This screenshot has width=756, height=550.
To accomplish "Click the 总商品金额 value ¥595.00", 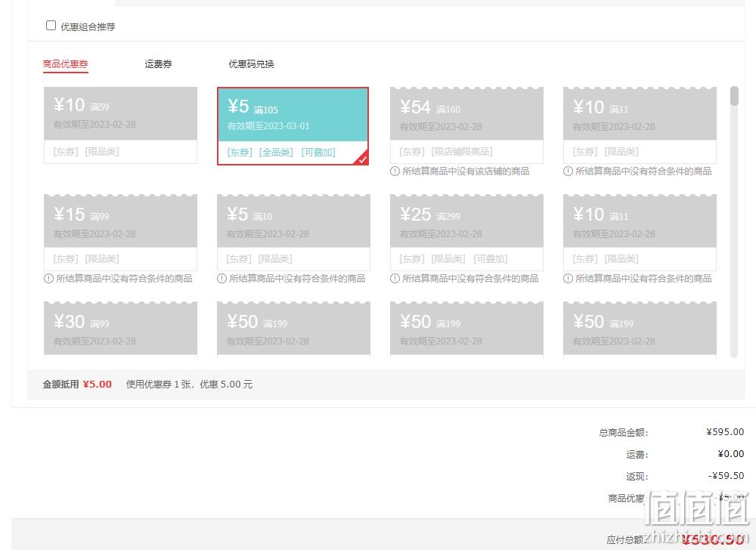I will click(x=725, y=432).
